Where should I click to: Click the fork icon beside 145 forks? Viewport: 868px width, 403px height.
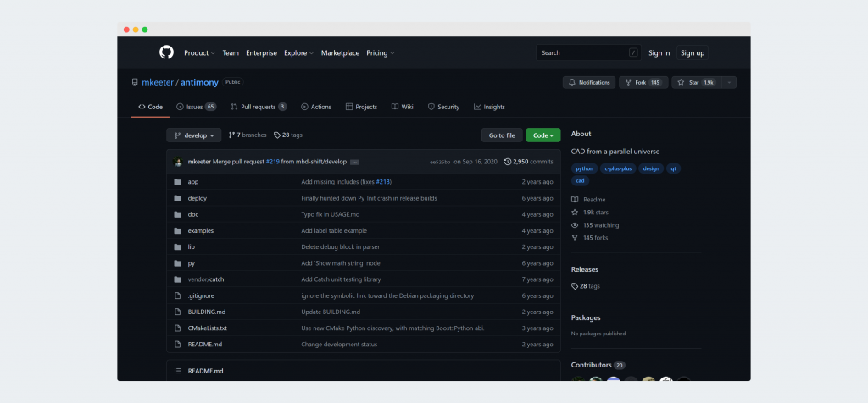tap(575, 238)
